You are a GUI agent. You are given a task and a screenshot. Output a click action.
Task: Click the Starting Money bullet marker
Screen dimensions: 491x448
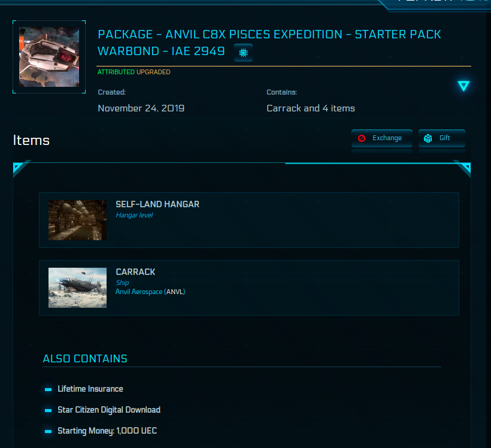[x=49, y=431]
